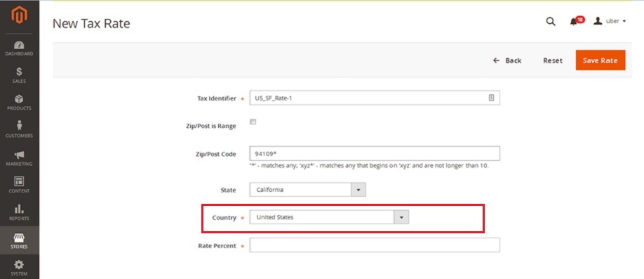
Task: Click the Reset button
Action: pyautogui.click(x=553, y=60)
